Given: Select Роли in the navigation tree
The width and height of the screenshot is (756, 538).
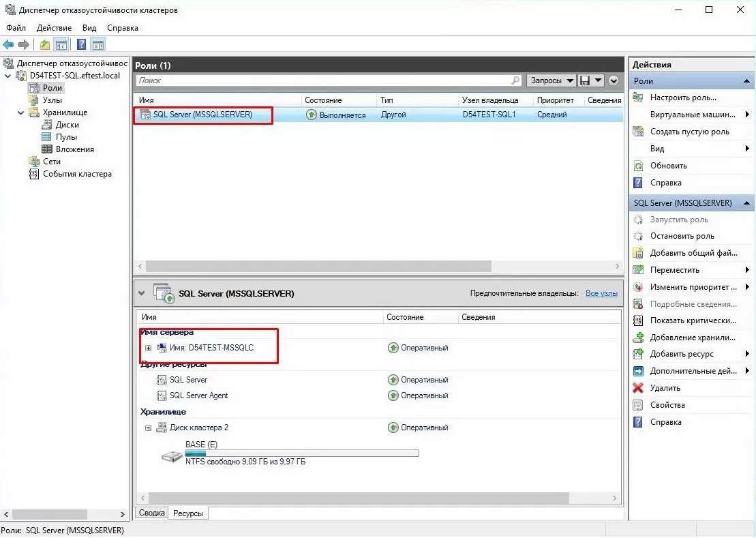Looking at the screenshot, I should 52,88.
